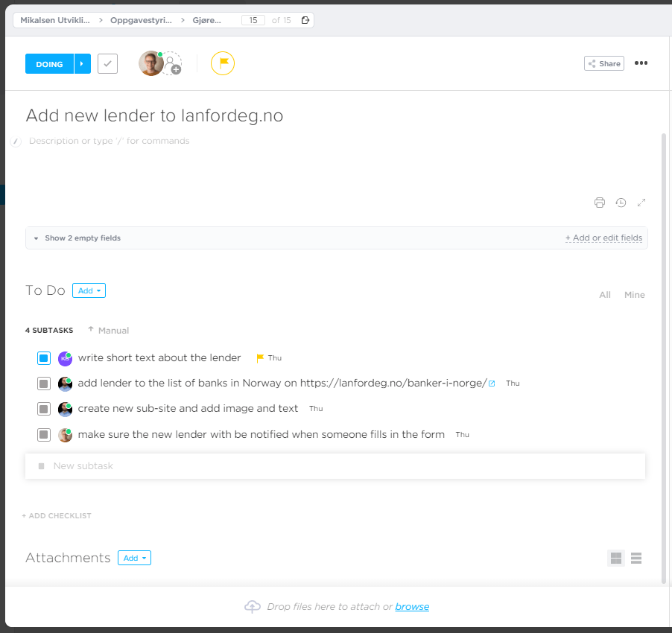Click the browse link to attach files
This screenshot has height=633, width=672.
pyautogui.click(x=412, y=607)
